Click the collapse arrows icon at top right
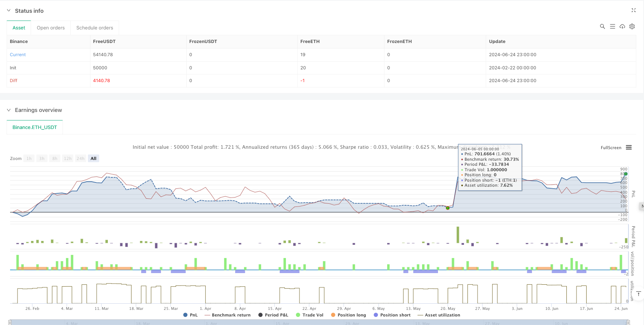The width and height of the screenshot is (644, 325). (634, 10)
